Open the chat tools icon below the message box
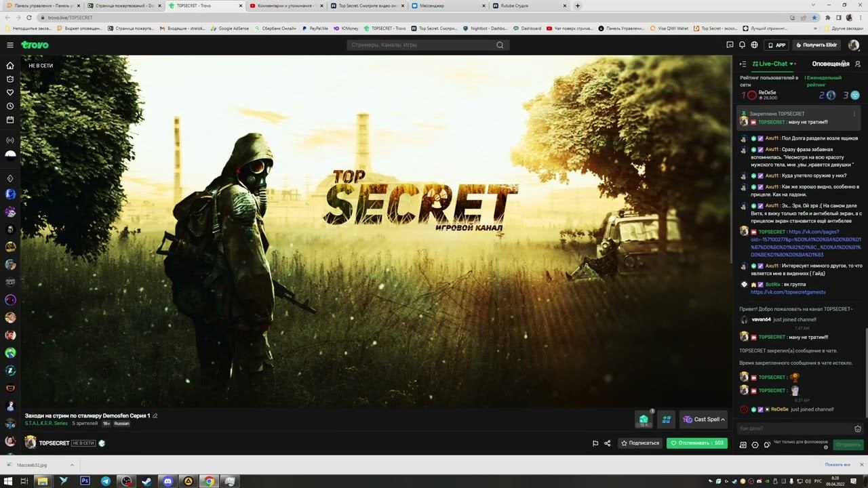868x488 pixels. point(743,445)
